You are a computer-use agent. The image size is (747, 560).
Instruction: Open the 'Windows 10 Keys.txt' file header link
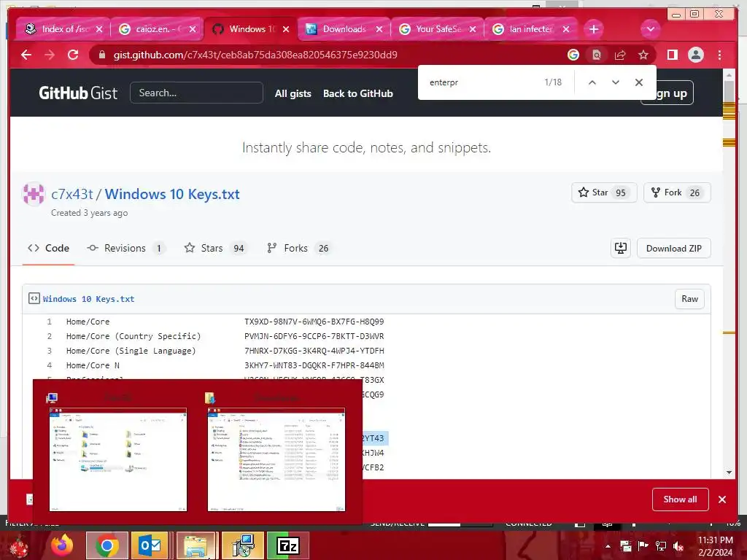(x=88, y=299)
